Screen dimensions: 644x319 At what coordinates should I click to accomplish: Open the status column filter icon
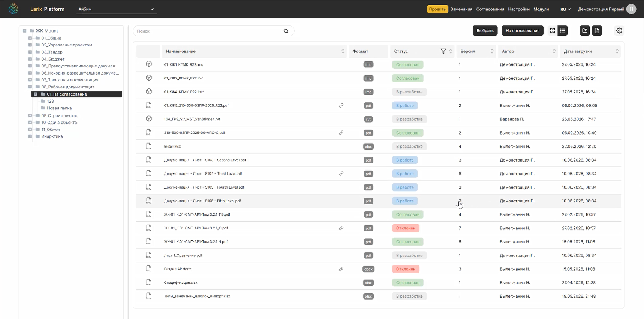coord(443,51)
